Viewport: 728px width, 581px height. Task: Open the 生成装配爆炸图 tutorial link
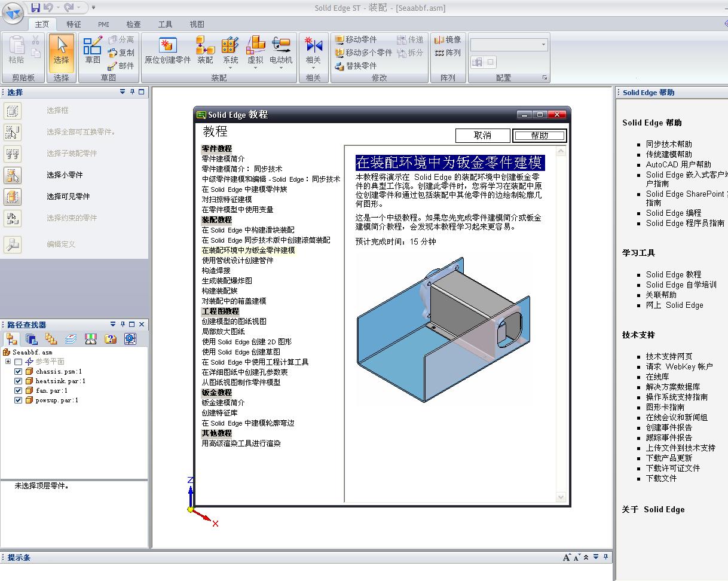pyautogui.click(x=227, y=281)
